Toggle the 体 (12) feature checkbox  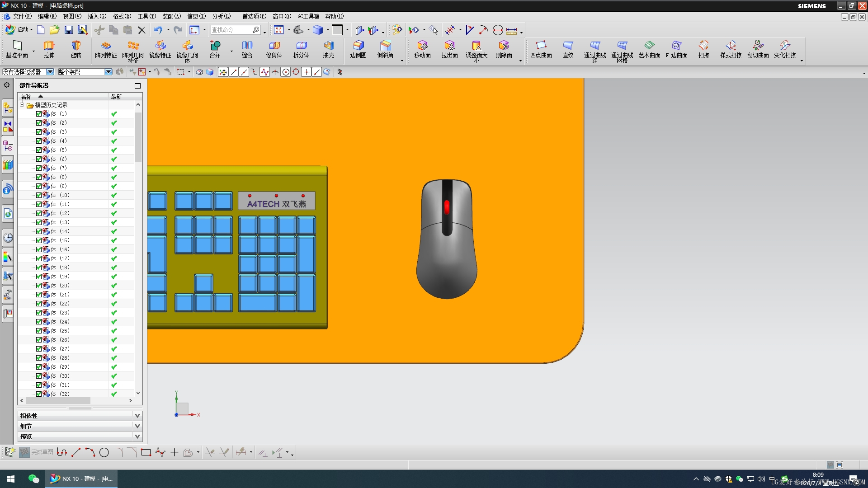[39, 213]
